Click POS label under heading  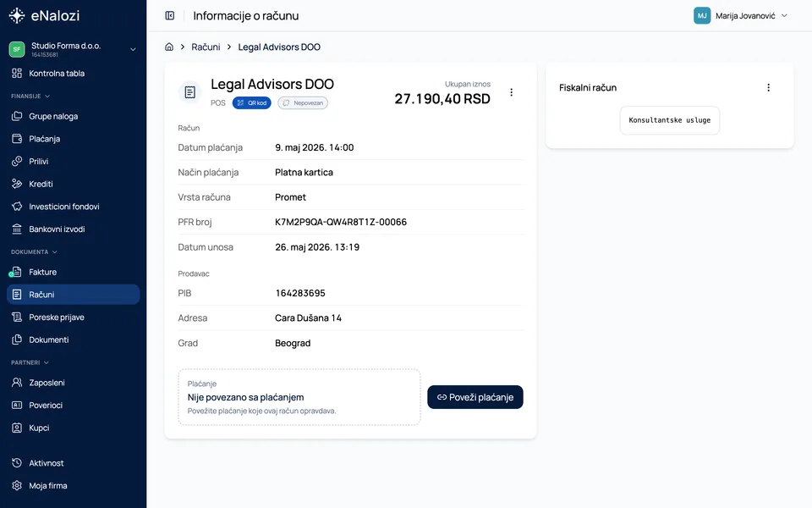point(218,102)
